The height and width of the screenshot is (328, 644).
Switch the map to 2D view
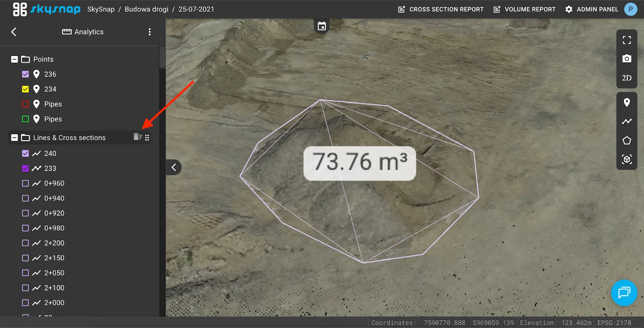pos(626,78)
